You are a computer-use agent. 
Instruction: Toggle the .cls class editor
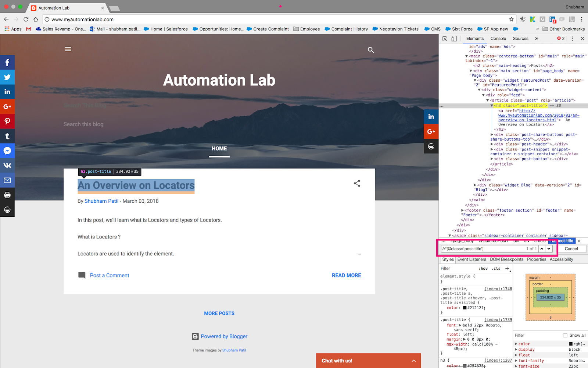[495, 268]
